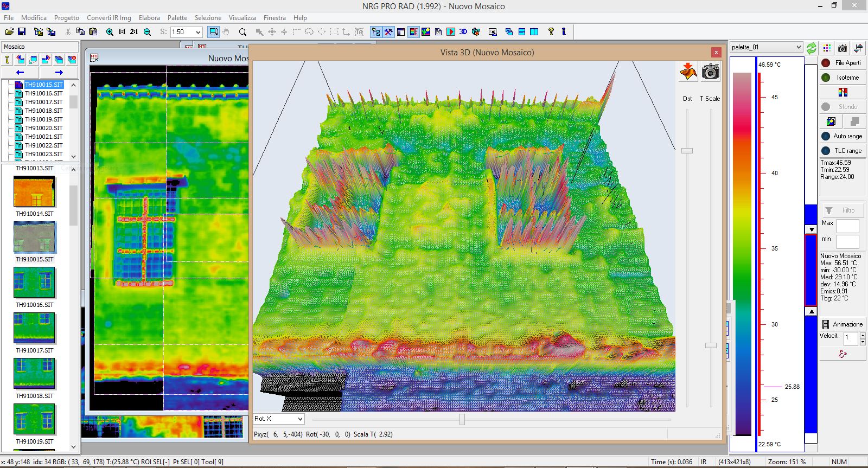Click the min filter input field
This screenshot has height=468, width=868.
point(848,241)
